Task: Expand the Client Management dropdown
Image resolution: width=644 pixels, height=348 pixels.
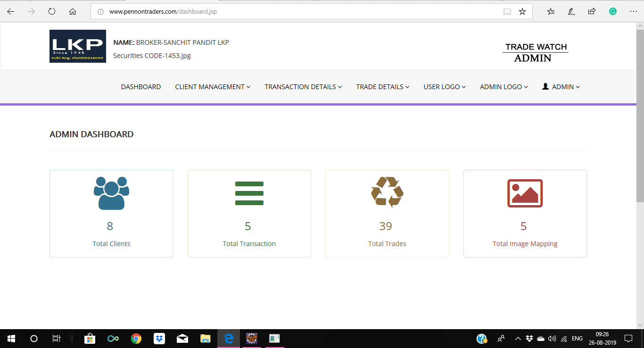Action: pyautogui.click(x=213, y=87)
